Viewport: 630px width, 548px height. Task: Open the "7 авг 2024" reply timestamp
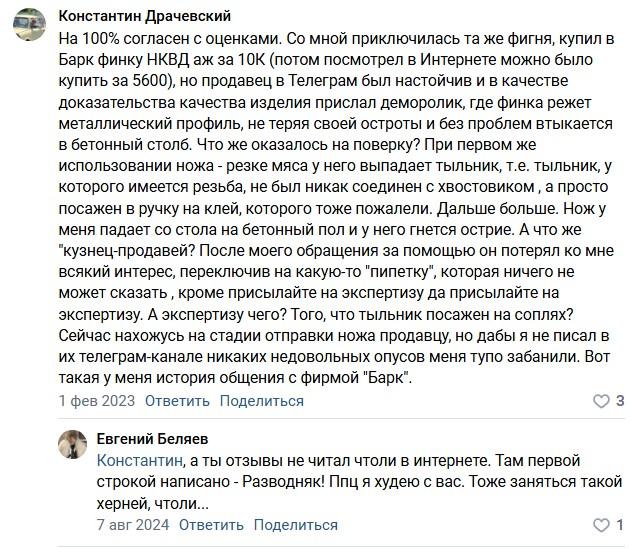(x=133, y=525)
